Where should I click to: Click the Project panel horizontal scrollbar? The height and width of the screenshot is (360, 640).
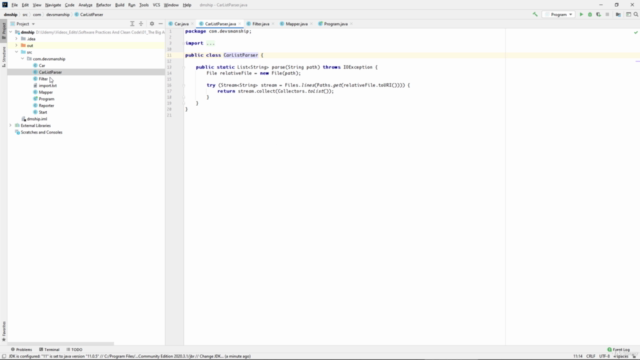60,344
